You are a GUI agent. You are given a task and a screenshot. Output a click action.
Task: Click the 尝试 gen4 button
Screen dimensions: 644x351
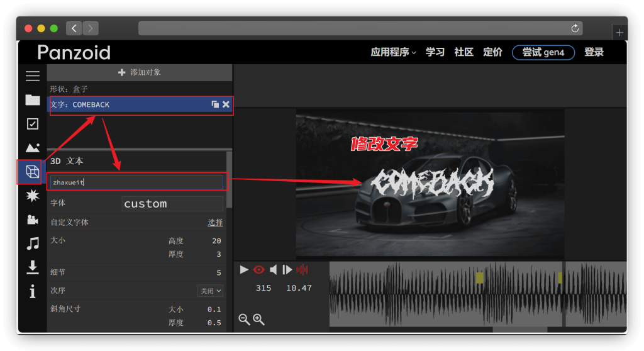tap(543, 52)
